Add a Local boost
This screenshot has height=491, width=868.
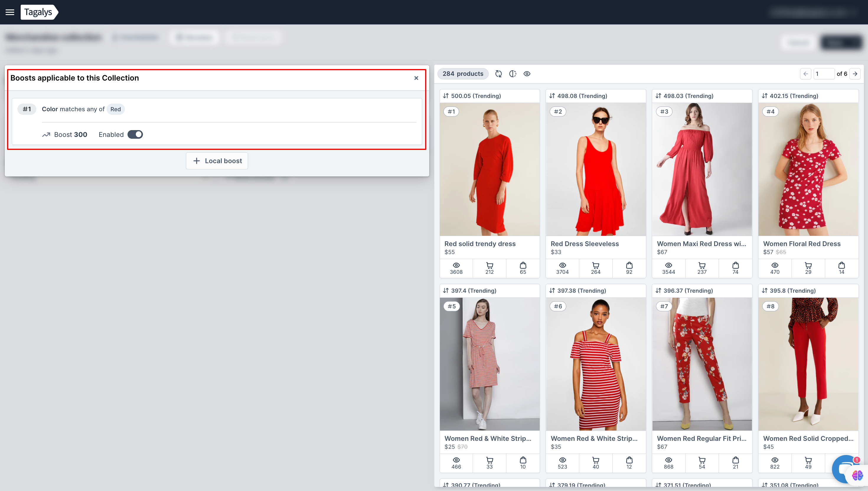point(217,161)
